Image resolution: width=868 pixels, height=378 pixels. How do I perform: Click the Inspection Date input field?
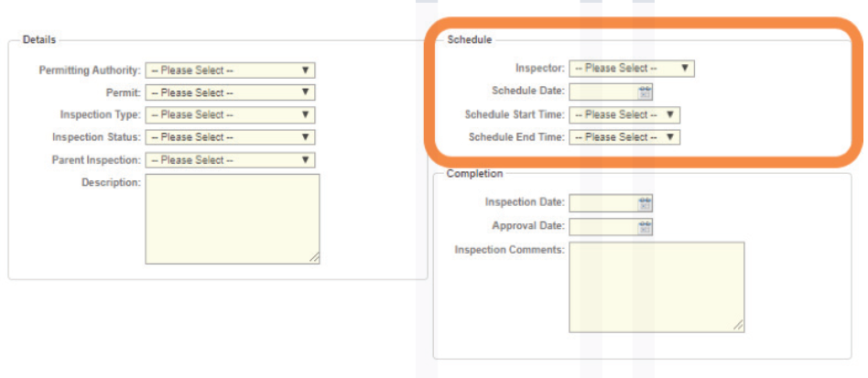[603, 203]
